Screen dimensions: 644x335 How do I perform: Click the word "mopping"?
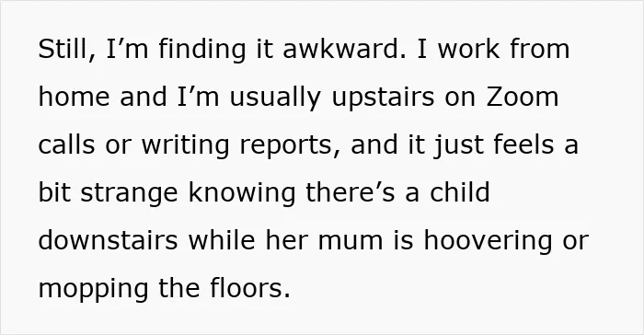(x=93, y=290)
